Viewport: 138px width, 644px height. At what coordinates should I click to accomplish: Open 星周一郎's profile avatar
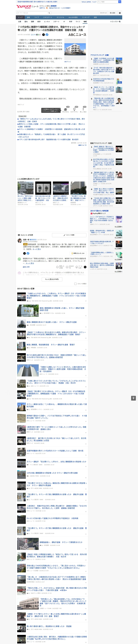20,241
